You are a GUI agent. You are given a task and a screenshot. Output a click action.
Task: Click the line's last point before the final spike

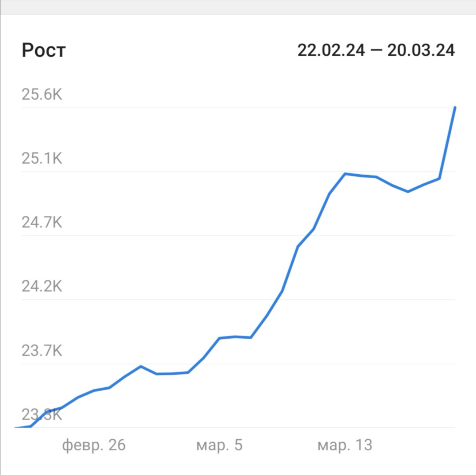(439, 179)
